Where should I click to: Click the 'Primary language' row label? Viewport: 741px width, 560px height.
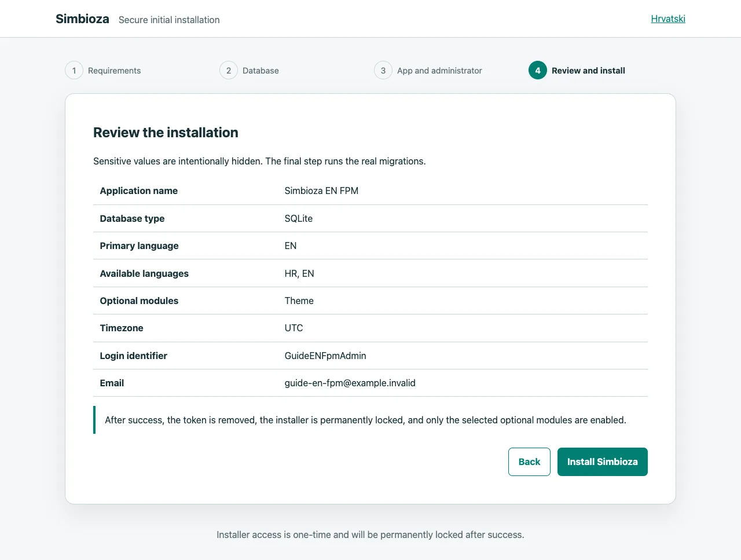coord(139,246)
